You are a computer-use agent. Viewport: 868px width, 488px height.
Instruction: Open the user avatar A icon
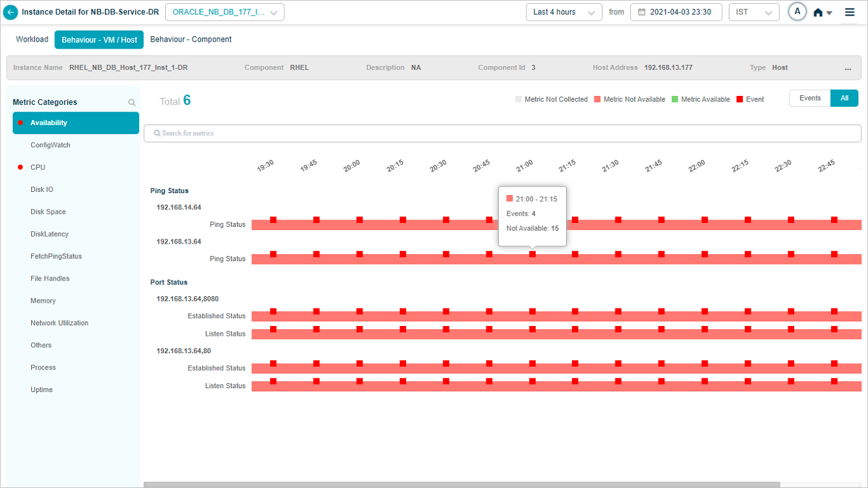coord(797,12)
